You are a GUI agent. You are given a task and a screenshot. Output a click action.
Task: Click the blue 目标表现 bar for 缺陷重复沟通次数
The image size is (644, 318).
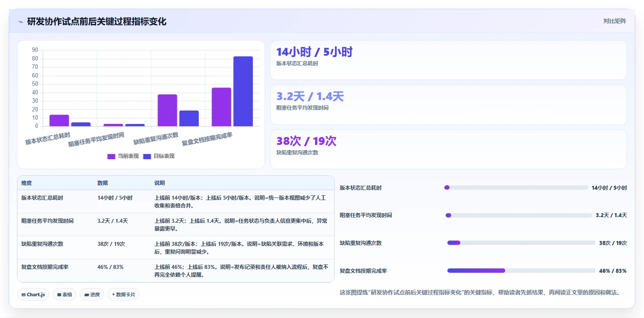click(189, 118)
